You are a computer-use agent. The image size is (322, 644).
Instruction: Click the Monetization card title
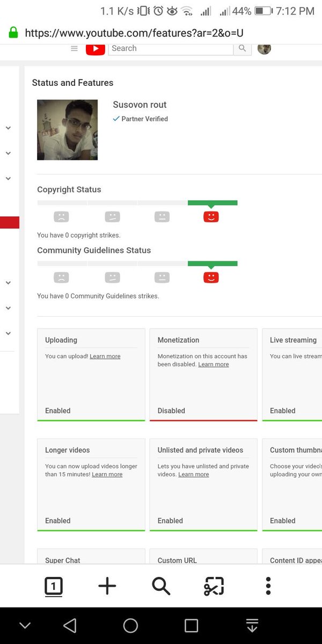pos(178,340)
